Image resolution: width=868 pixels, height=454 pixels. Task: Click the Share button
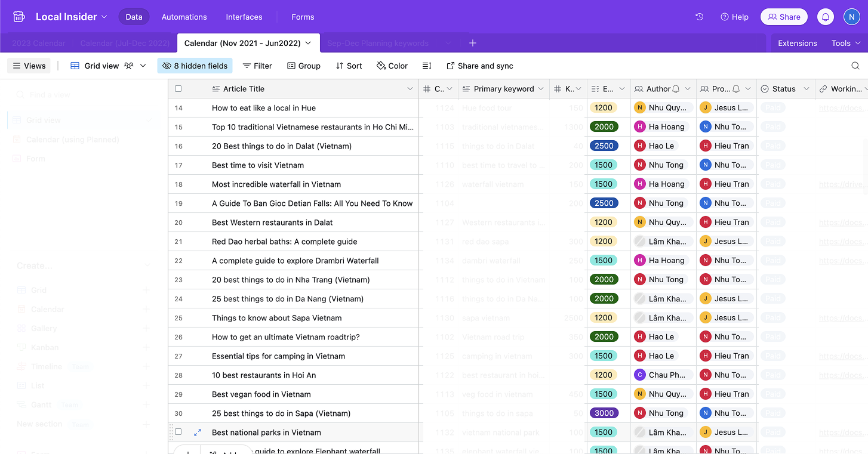[784, 17]
